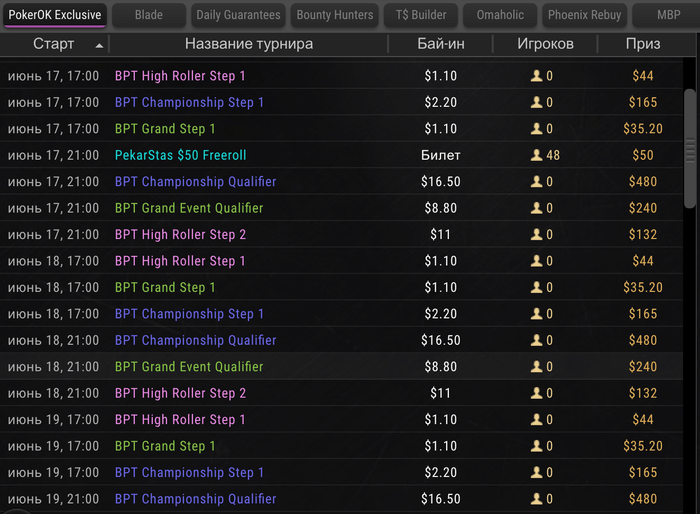Sort by Название турнира column header
This screenshot has height=514, width=700.
(x=248, y=44)
